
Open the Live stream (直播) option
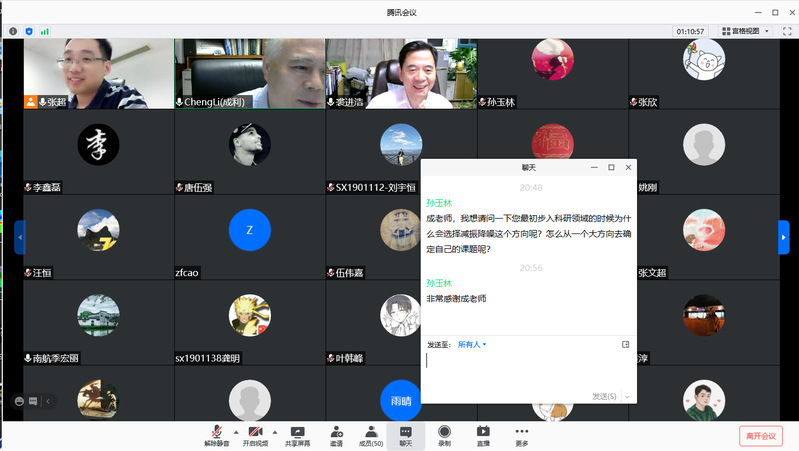click(x=483, y=434)
